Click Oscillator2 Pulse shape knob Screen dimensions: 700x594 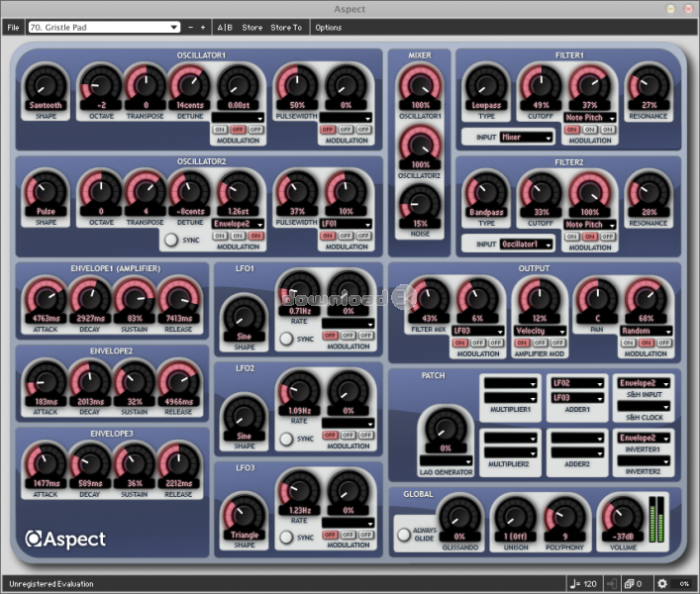point(46,192)
